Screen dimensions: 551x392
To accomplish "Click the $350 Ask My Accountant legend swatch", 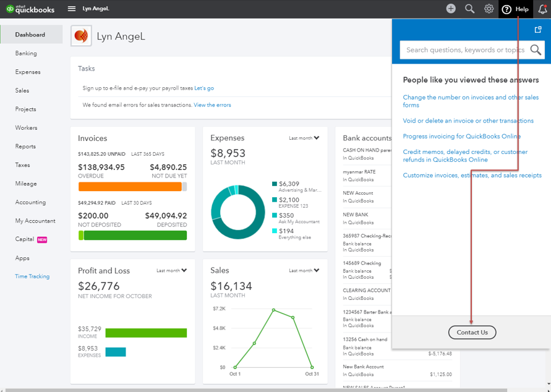I will click(275, 215).
